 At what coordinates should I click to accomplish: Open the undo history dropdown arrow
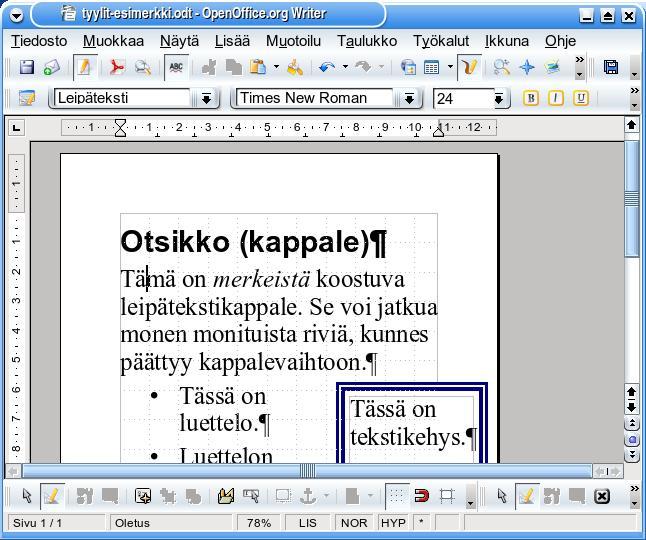(x=345, y=67)
